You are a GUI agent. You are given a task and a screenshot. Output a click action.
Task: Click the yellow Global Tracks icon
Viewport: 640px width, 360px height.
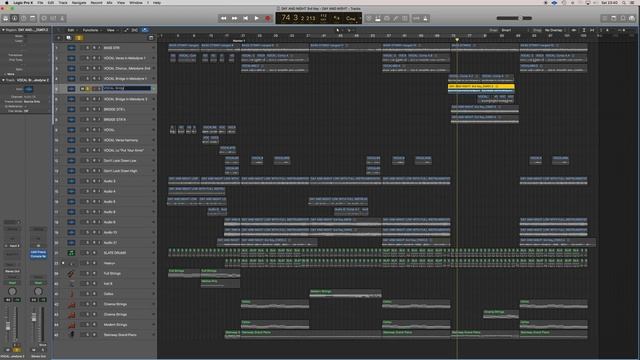tap(78, 38)
